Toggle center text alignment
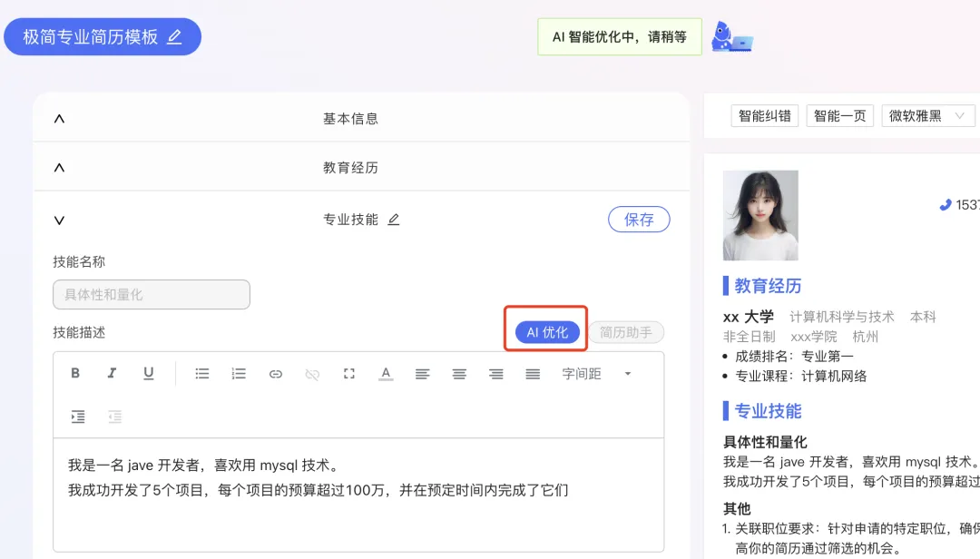The image size is (980, 559). [459, 373]
